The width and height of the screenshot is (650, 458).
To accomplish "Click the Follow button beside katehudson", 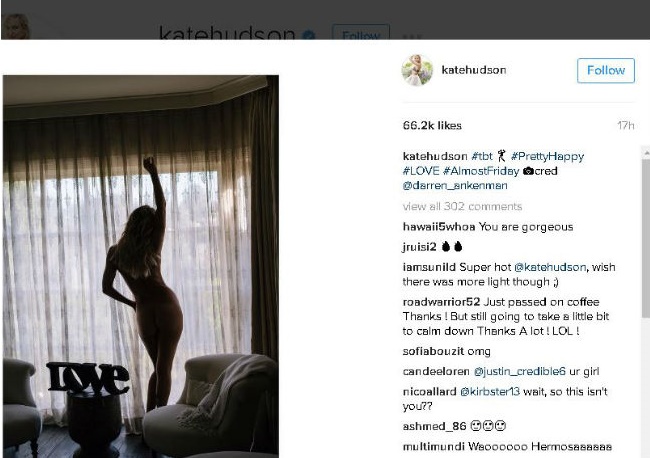I will click(606, 70).
